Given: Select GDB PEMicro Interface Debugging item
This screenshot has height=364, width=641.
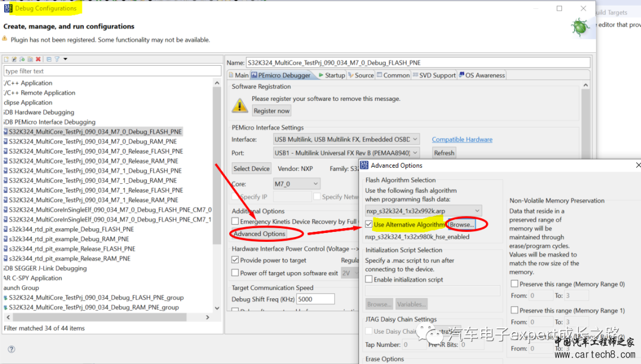Looking at the screenshot, I should tap(49, 122).
